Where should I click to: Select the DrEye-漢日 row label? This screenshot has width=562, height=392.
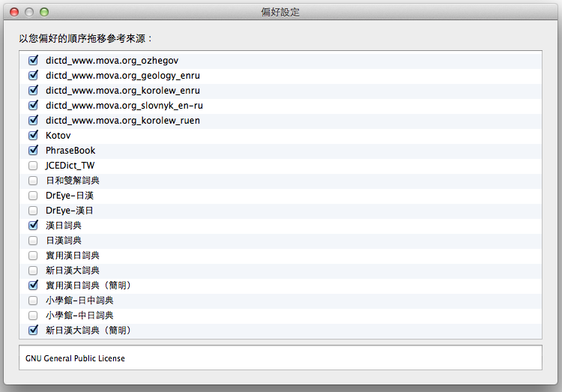click(70, 211)
